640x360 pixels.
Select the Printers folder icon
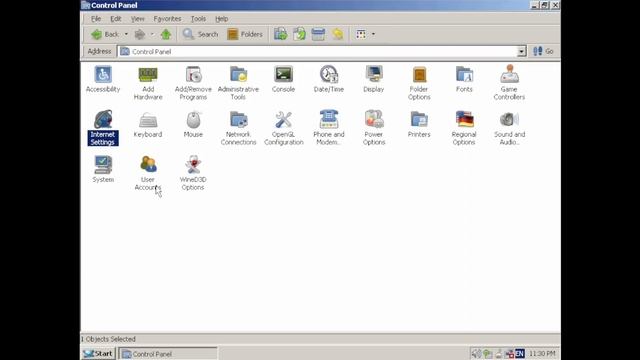coord(419,124)
